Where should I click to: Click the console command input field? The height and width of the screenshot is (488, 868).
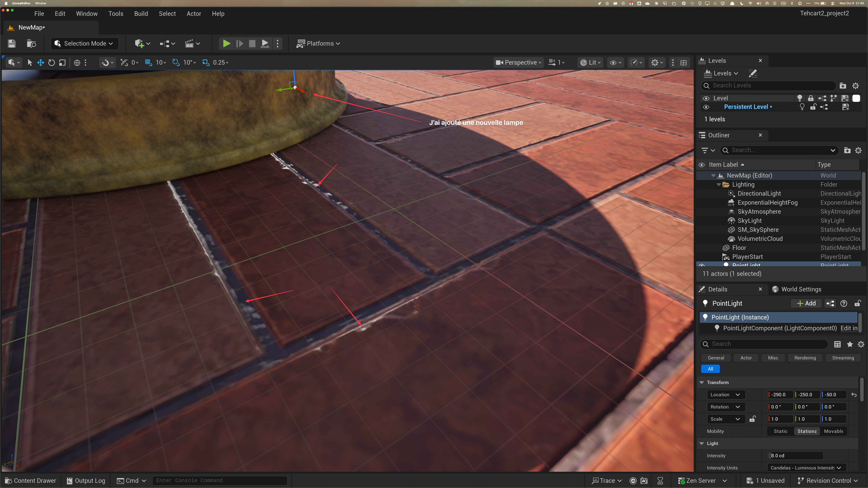(x=220, y=481)
